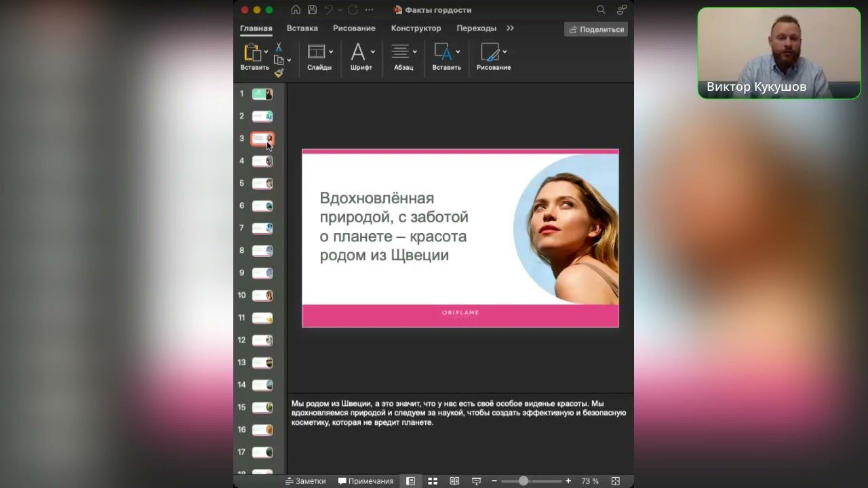Screen dimensions: 868x488
Task: Select slide 7 thumbnail
Action: tap(262, 228)
